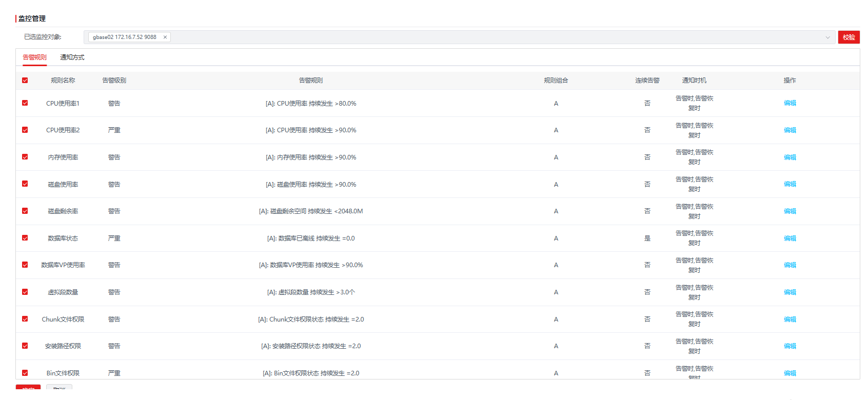Open edit for the 虚拟段数量 rule
Viewport: 868px width, 400px height.
pos(790,292)
